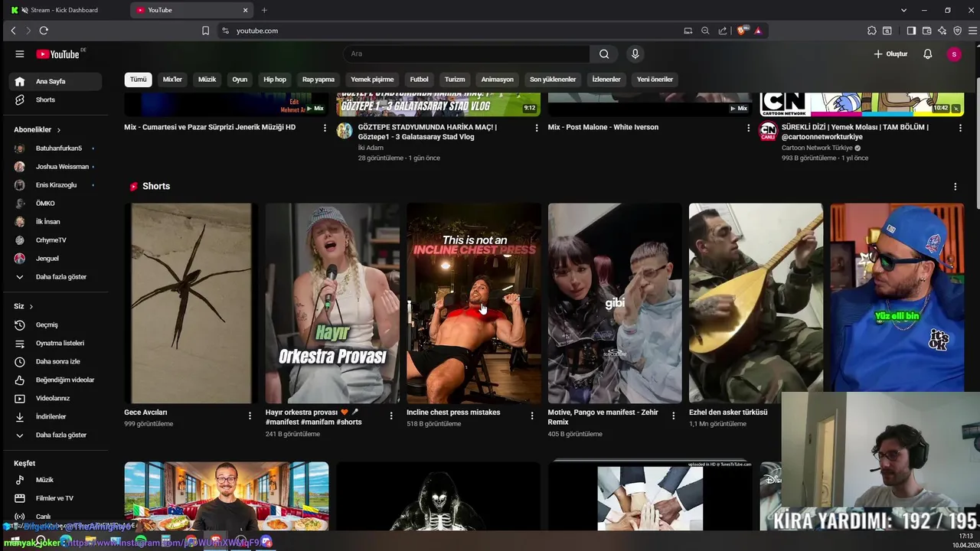Select the Hip hop filter chip
980x551 pixels.
pos(275,80)
